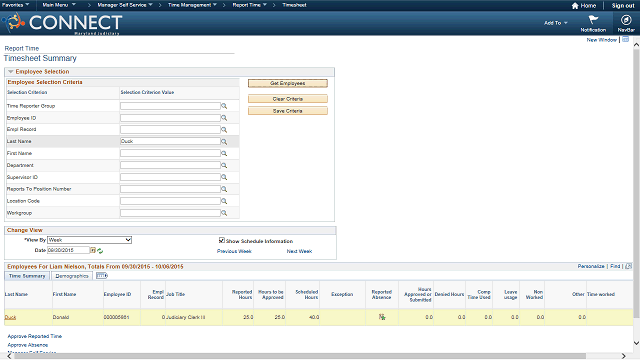Open the Duck last name link
Screen dimensions: 640x360
coord(10,317)
